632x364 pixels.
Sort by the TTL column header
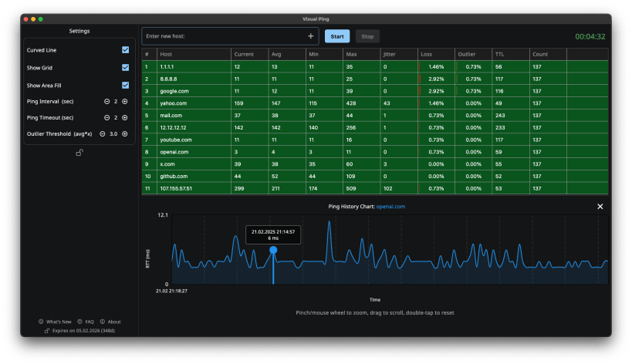[511, 54]
